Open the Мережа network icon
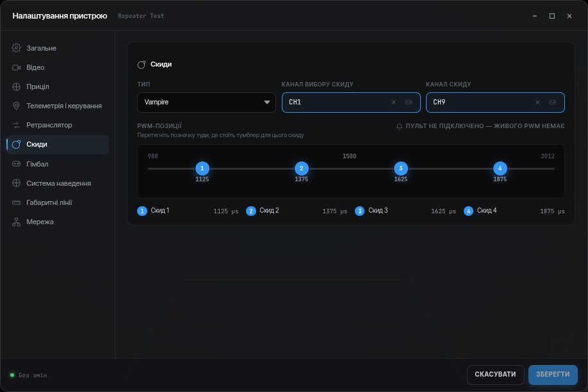Image resolution: width=588 pixels, height=392 pixels. click(x=16, y=222)
